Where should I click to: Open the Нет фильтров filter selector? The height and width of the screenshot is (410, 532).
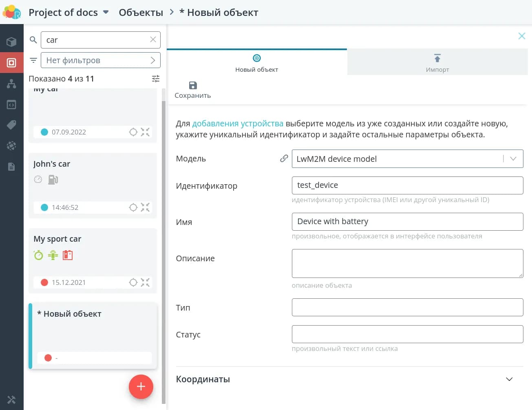[100, 60]
